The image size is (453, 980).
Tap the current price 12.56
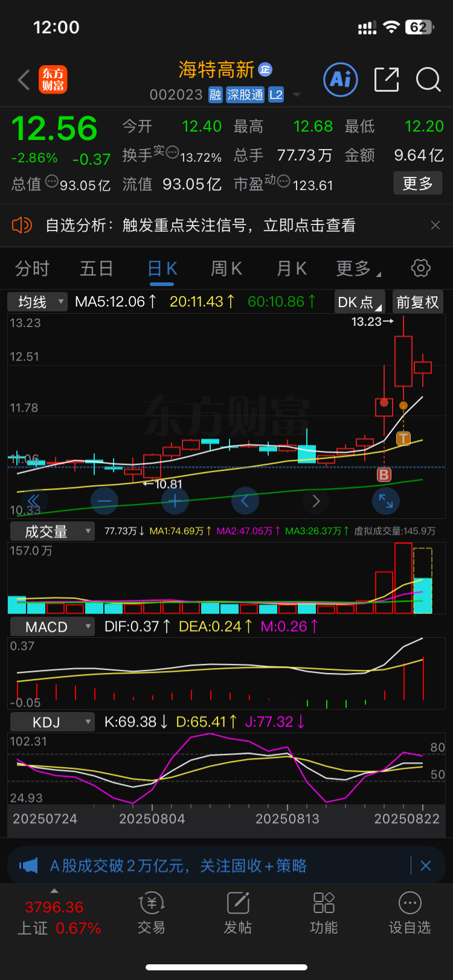pos(54,129)
